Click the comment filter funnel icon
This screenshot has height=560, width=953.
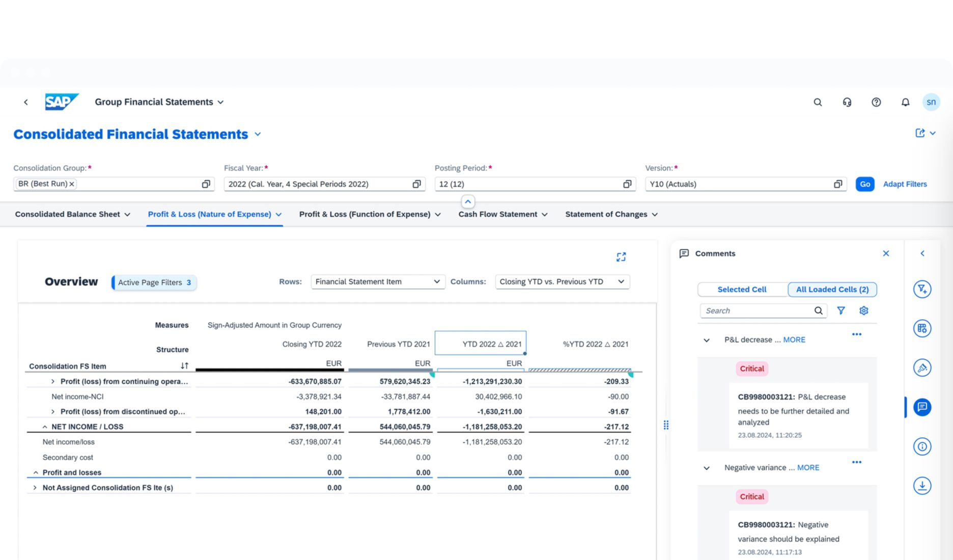(841, 310)
